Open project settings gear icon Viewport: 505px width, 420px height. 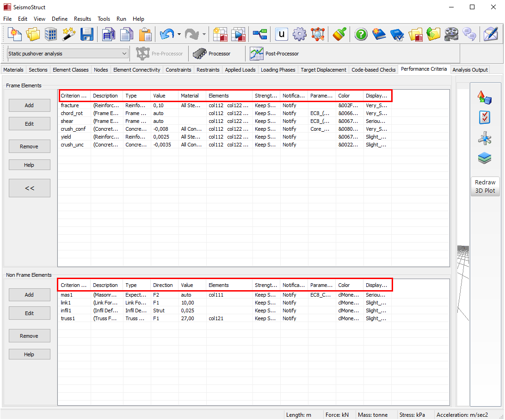(x=300, y=34)
